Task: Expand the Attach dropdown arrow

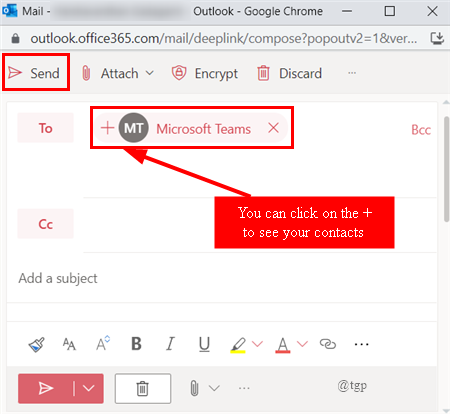Action: (150, 73)
